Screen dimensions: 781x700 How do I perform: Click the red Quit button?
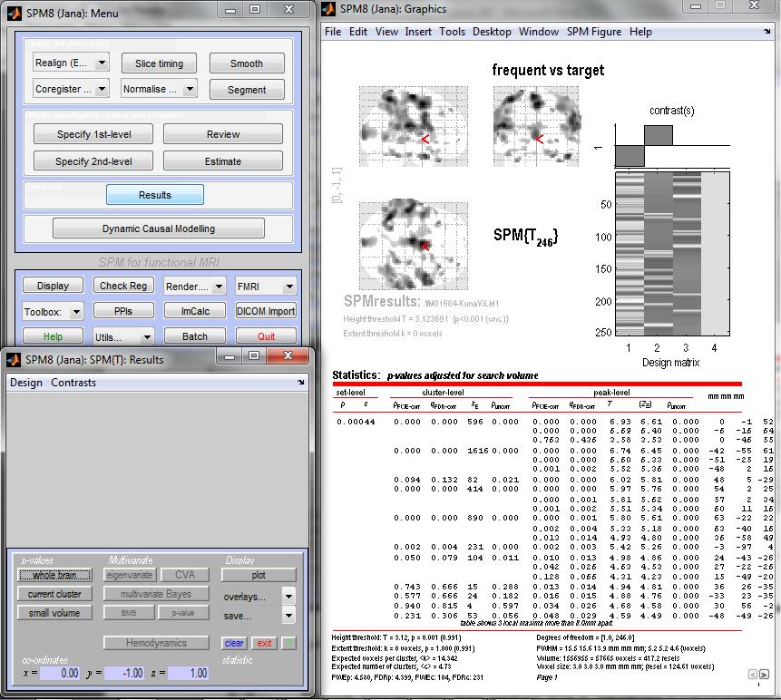tap(266, 336)
